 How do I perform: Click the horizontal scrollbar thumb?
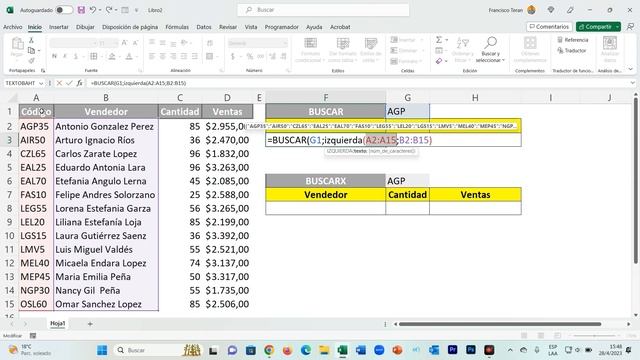pyautogui.click(x=500, y=324)
